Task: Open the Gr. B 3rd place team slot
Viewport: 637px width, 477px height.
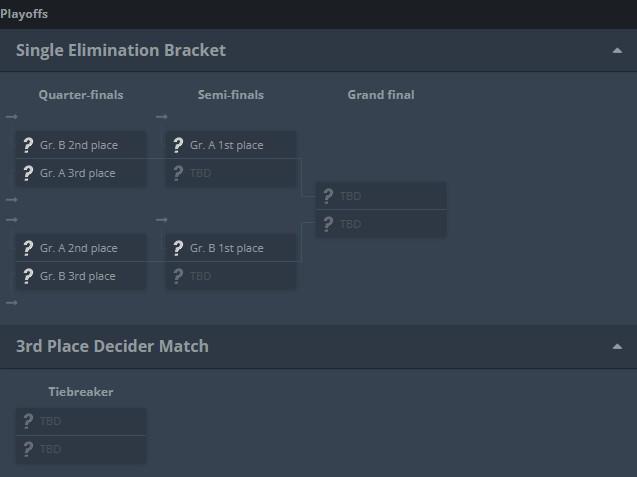Action: (x=81, y=276)
